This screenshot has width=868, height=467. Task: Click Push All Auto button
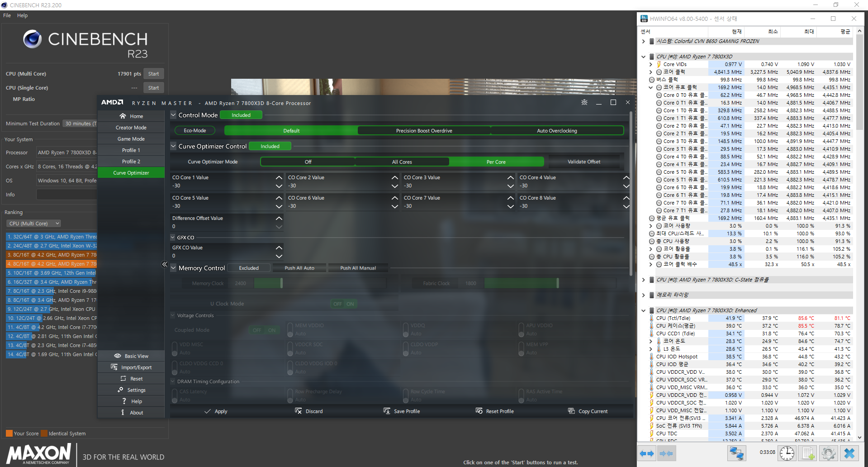pos(299,268)
